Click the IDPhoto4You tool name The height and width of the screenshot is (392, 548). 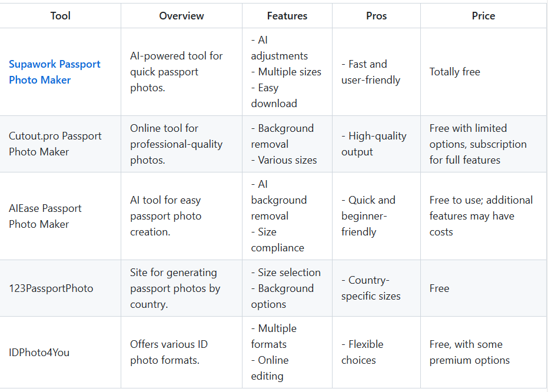(x=39, y=352)
